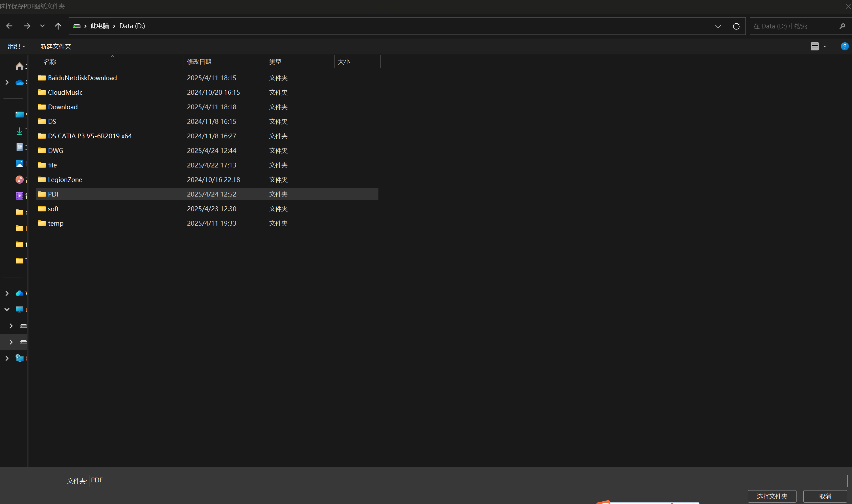Open the 组织 menu
Screen dimensions: 852x504
pyautogui.click(x=16, y=46)
